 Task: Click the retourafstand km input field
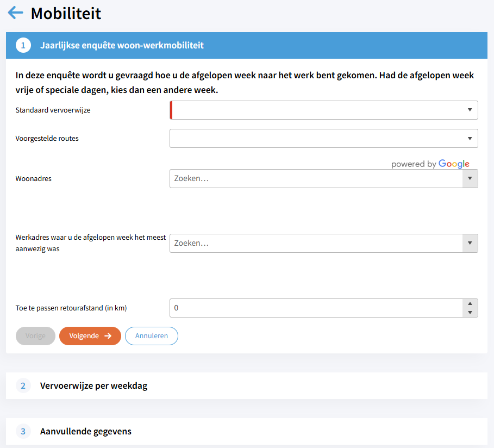(x=315, y=308)
